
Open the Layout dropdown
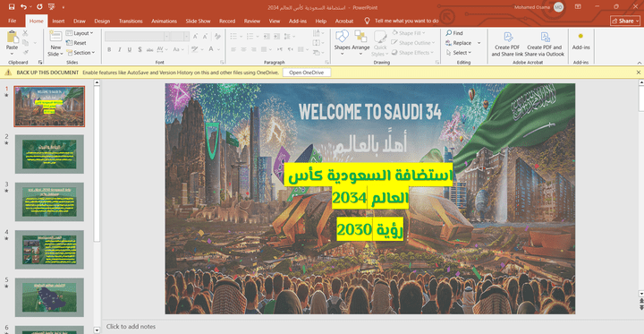pos(80,33)
